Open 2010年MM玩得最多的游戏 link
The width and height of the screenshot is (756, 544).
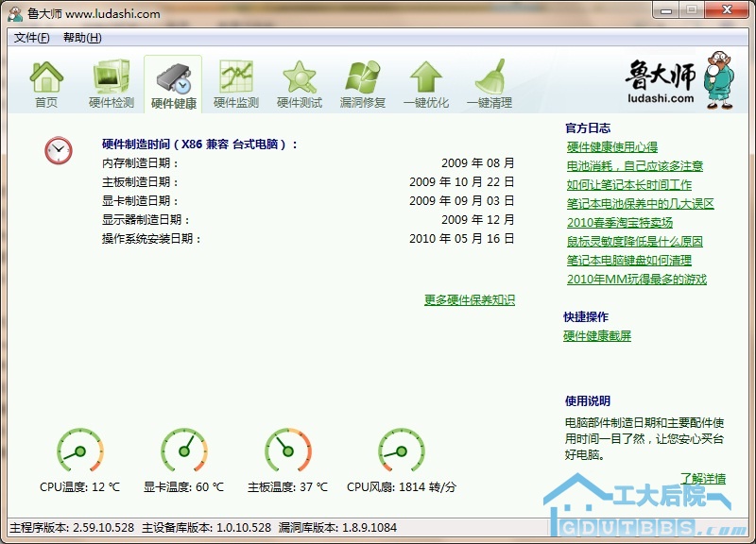click(636, 279)
